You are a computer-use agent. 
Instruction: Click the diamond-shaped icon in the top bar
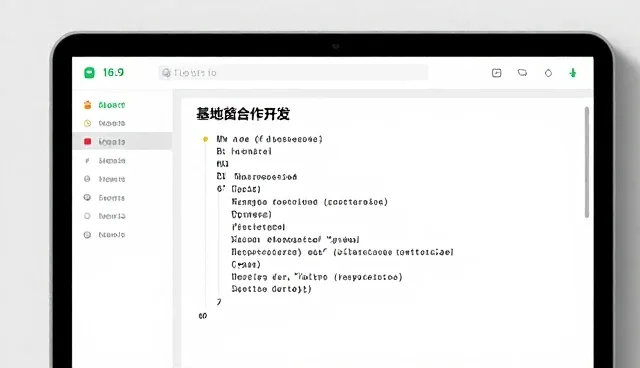[x=548, y=73]
